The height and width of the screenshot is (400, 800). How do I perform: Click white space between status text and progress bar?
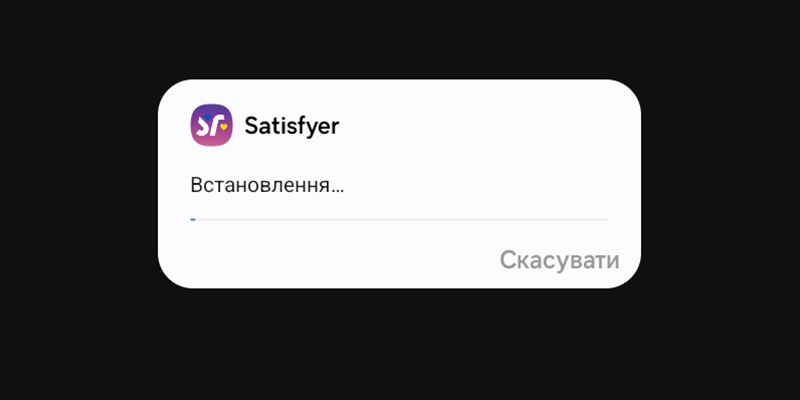(399, 207)
